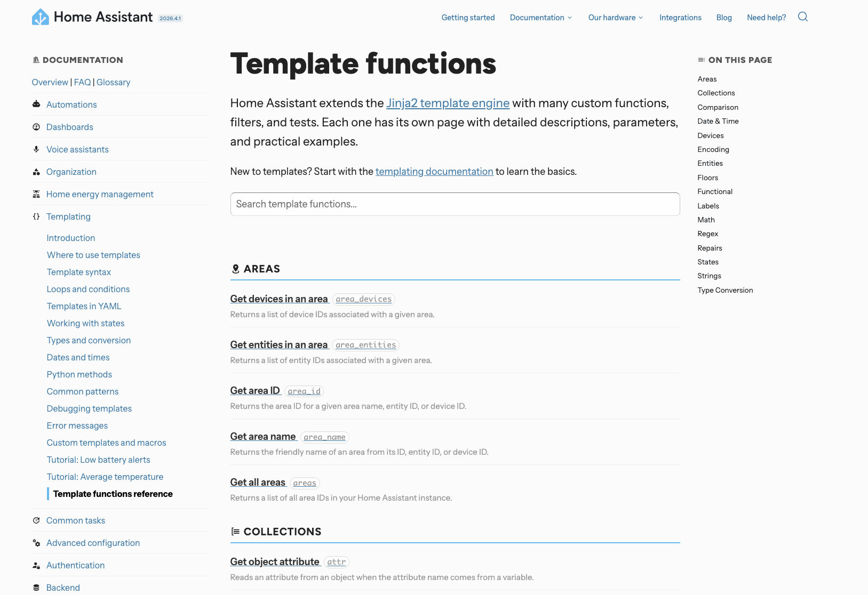Click the Organization icon in sidebar
Viewport: 868px width, 595px height.
point(36,172)
